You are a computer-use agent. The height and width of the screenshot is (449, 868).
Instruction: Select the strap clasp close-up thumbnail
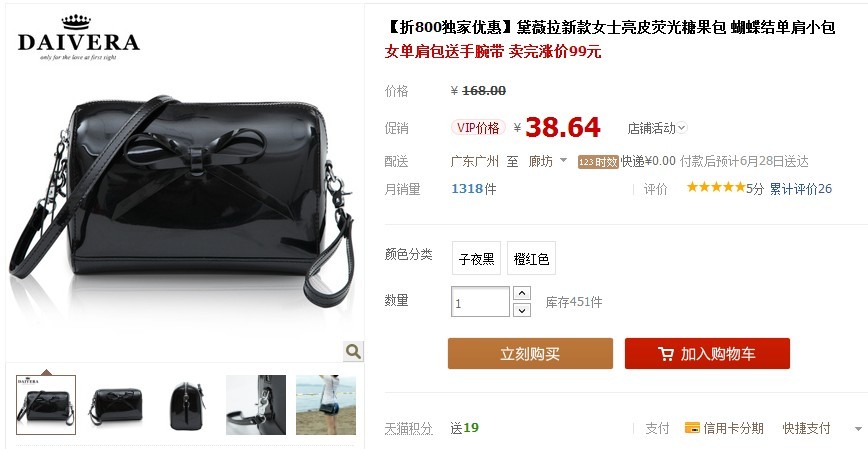tap(256, 405)
